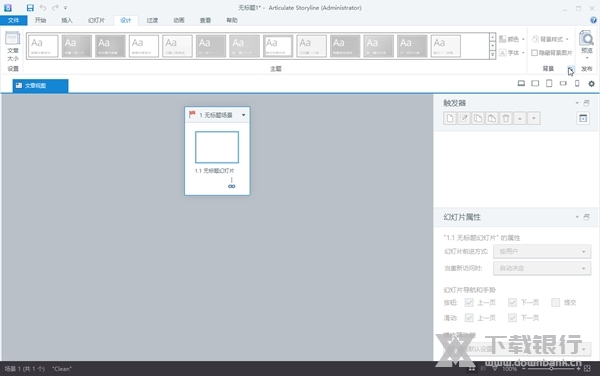This screenshot has width=600, height=376.
Task: Undock the Slide Properties (幻灯片属性) panel
Action: 586,217
